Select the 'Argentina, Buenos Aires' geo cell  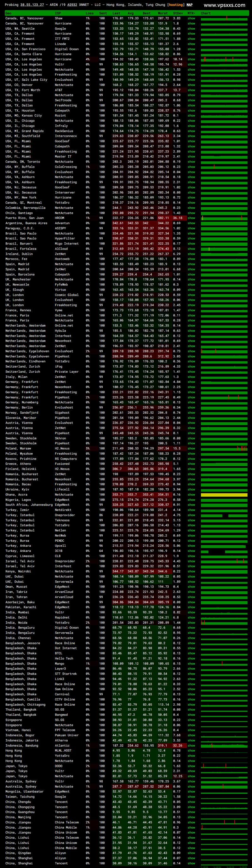pos(26,223)
